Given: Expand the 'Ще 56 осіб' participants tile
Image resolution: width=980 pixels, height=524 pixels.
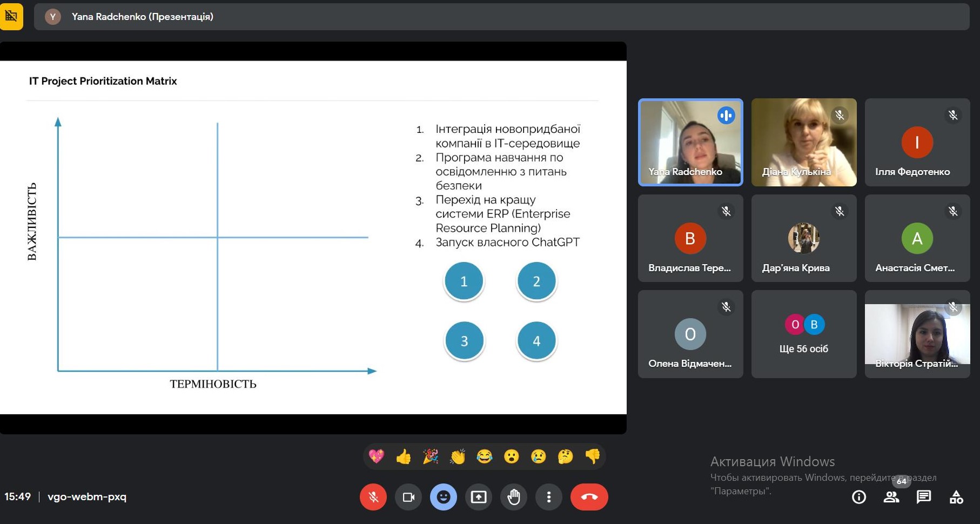Looking at the screenshot, I should pos(804,334).
